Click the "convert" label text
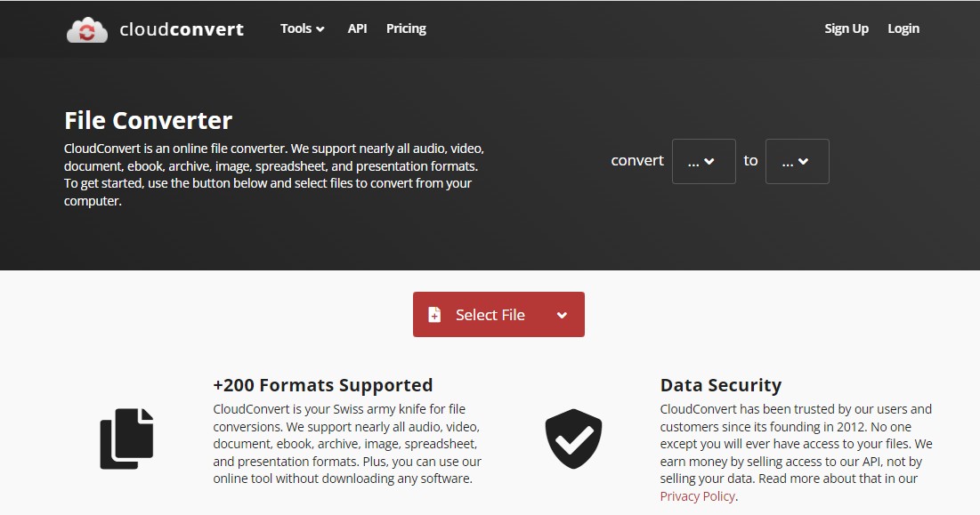Viewport: 980px width, 515px height. pyautogui.click(x=637, y=161)
